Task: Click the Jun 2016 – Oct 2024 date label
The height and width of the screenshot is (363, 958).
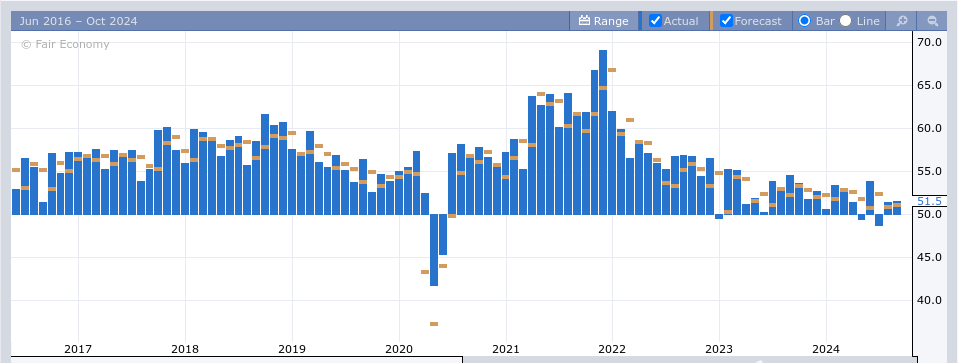Action: pyautogui.click(x=78, y=21)
